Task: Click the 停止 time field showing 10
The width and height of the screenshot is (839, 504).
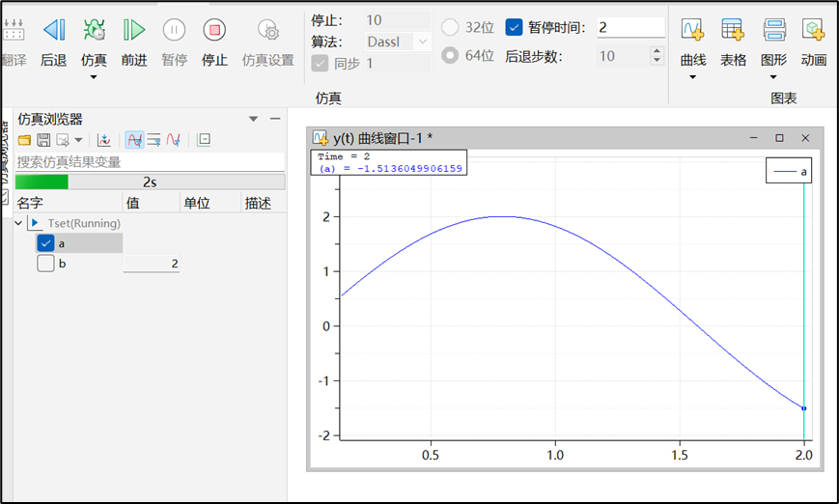Action: 398,20
